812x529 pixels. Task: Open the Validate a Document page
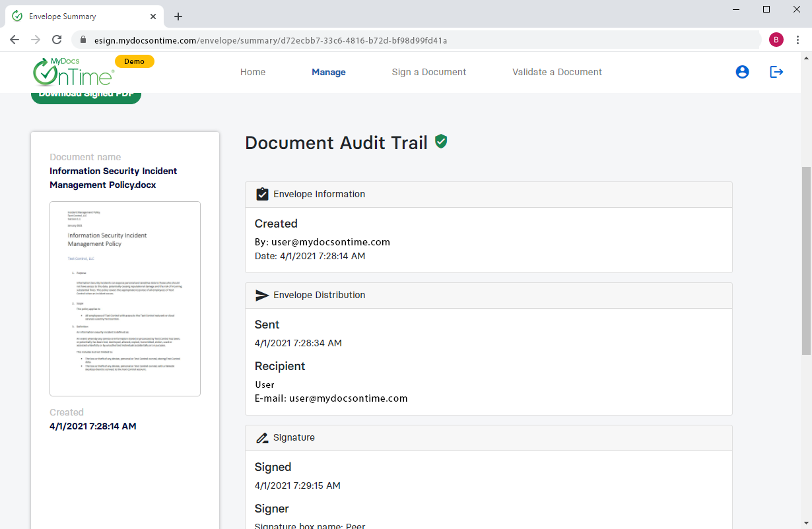pyautogui.click(x=557, y=72)
